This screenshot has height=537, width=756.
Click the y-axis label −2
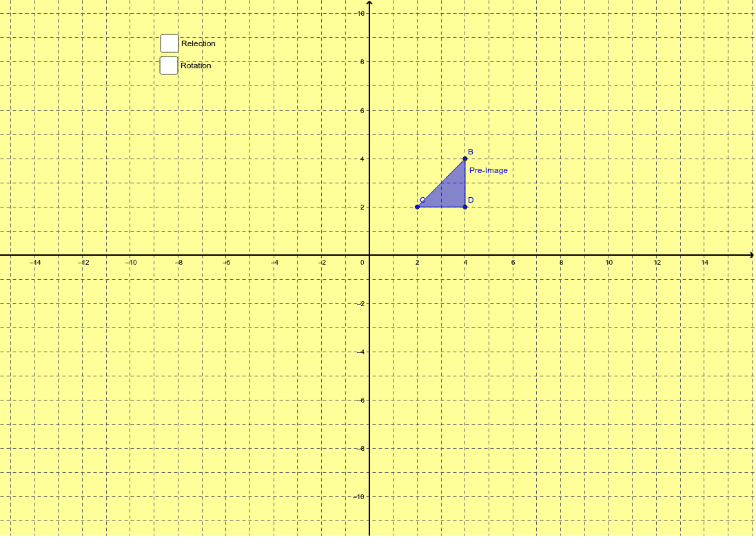[361, 303]
